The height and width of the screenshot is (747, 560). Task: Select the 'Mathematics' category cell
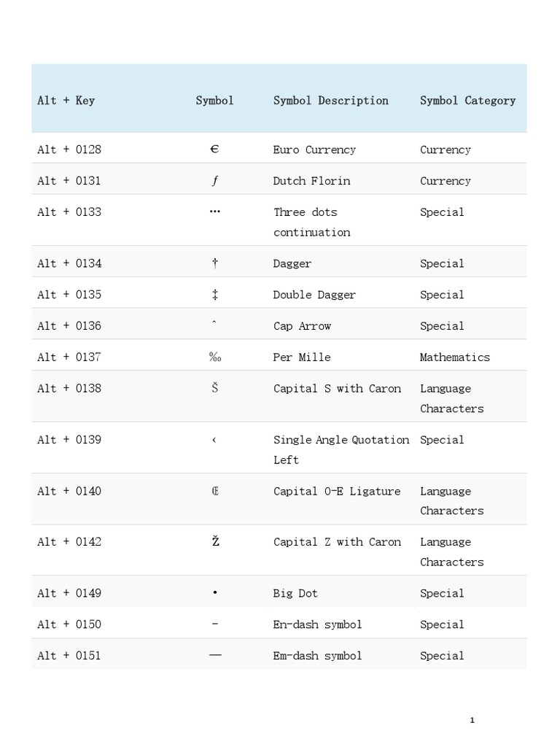click(454, 357)
